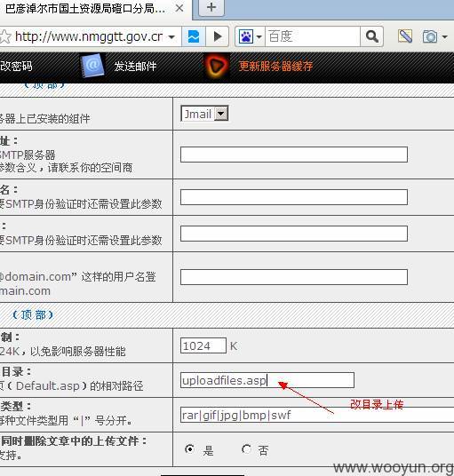Open the Jmail component dropdown

[x=204, y=114]
